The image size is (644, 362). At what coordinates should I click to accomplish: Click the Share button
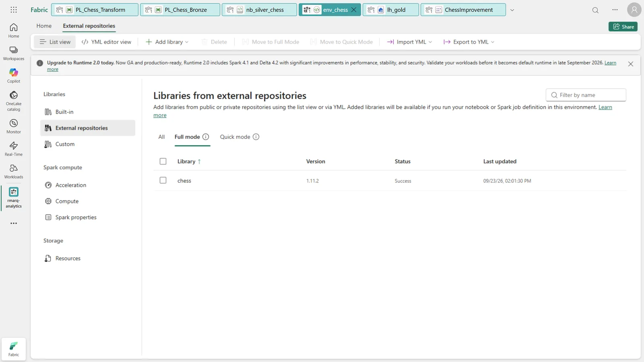click(623, 27)
